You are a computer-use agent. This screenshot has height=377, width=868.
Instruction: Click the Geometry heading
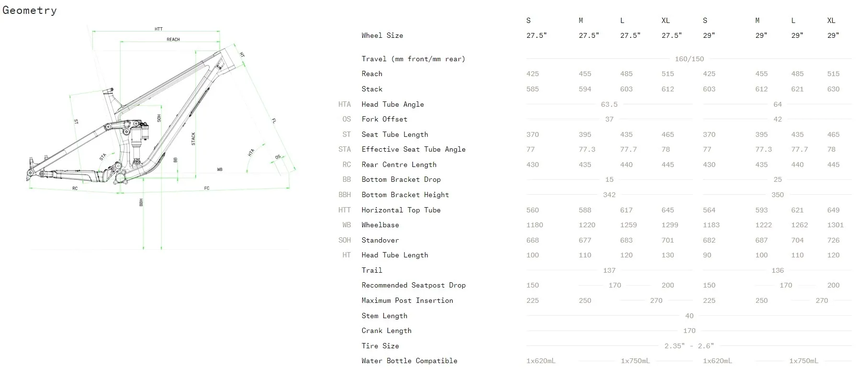point(30,11)
